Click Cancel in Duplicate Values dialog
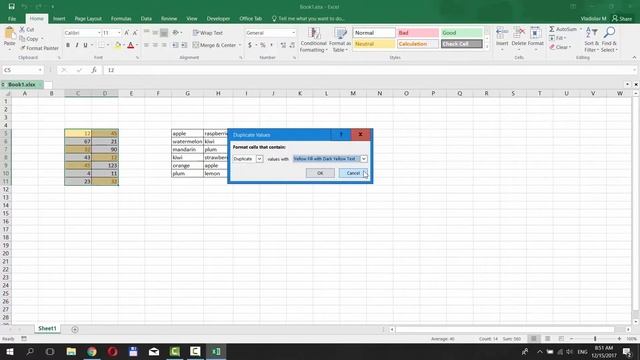640x360 pixels. coord(353,173)
